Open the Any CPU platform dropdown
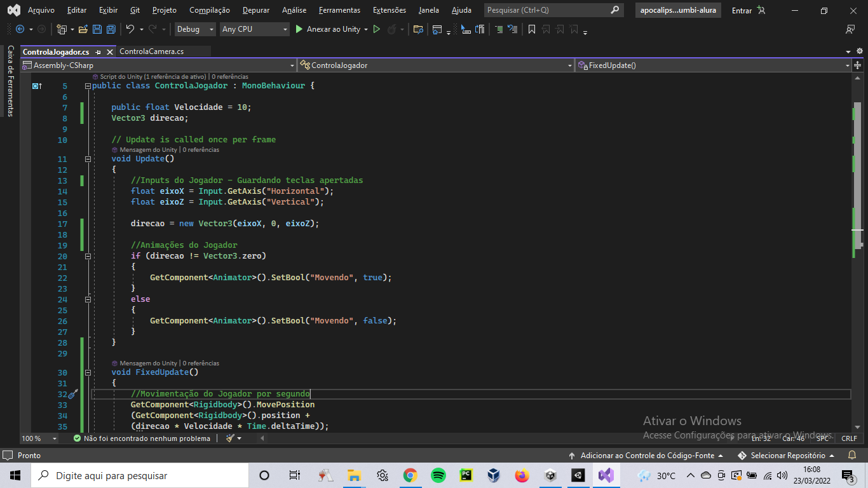 [x=255, y=29]
